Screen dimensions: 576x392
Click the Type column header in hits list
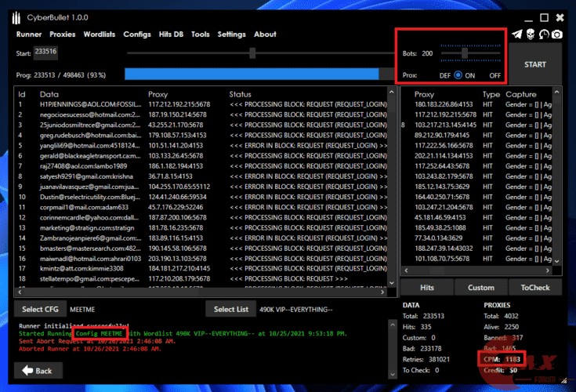pos(491,94)
